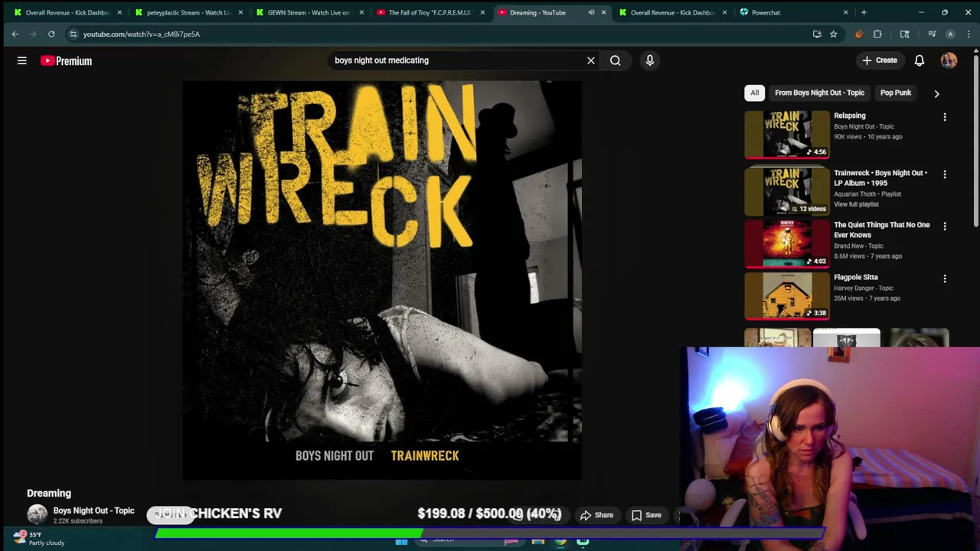Open the Flagpole Sitta yellow house thumbnail
Viewport: 980px width, 551px height.
coord(787,296)
